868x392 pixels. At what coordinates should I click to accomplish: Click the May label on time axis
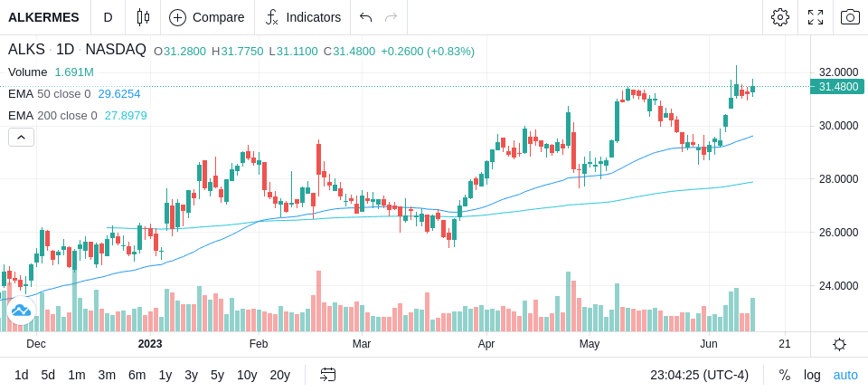(590, 344)
